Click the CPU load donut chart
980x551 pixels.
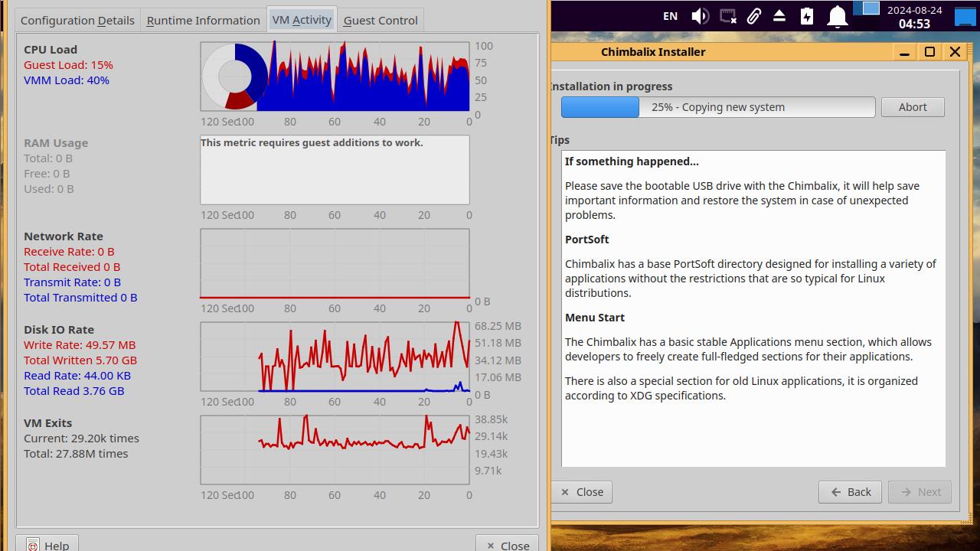pyautogui.click(x=234, y=77)
